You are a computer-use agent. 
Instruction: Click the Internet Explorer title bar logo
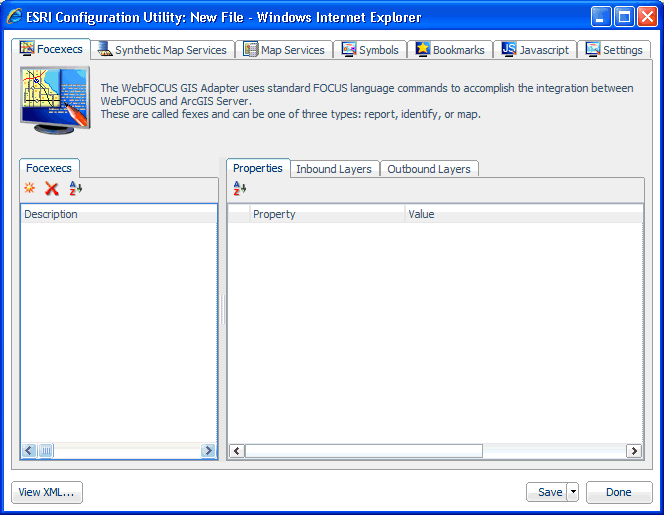coord(14,17)
